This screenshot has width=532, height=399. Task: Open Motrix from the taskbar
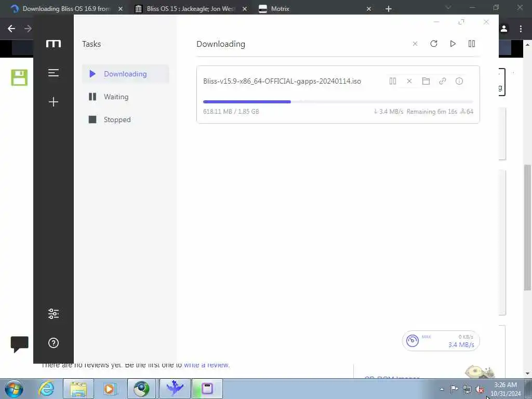point(207,389)
